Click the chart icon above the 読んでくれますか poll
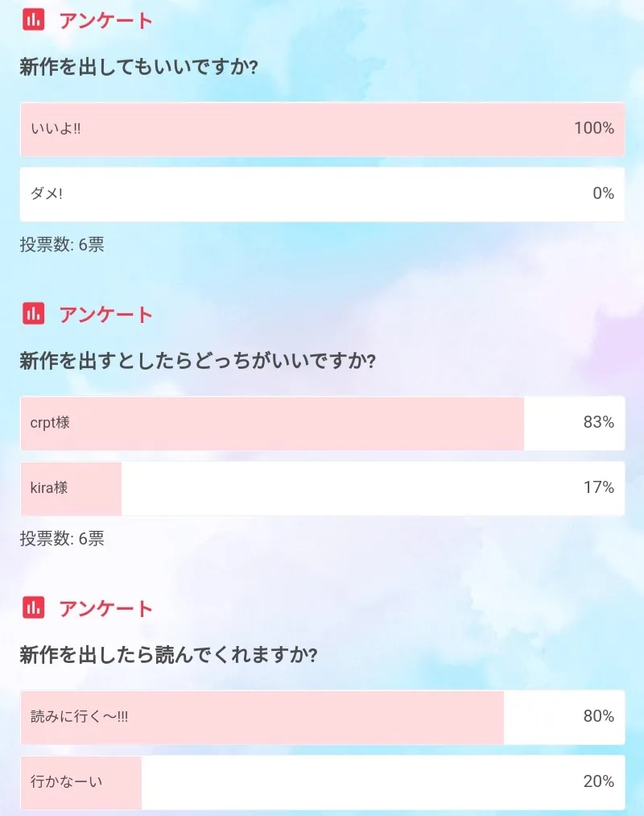 [x=34, y=607]
